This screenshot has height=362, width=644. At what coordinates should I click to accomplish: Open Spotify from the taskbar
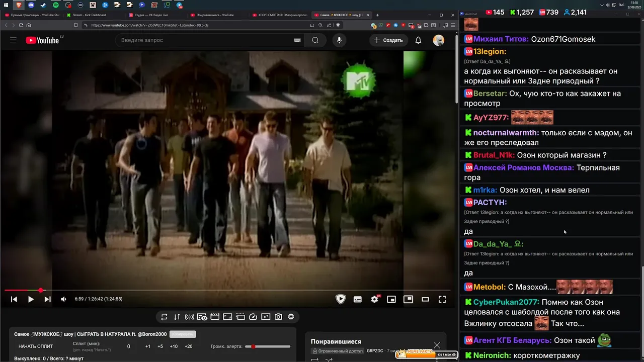[x=56, y=5]
